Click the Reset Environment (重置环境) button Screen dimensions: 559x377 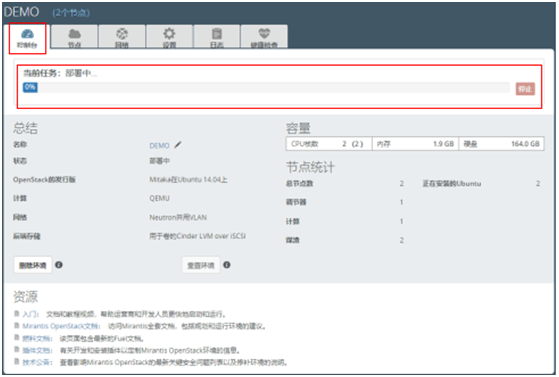click(x=201, y=265)
